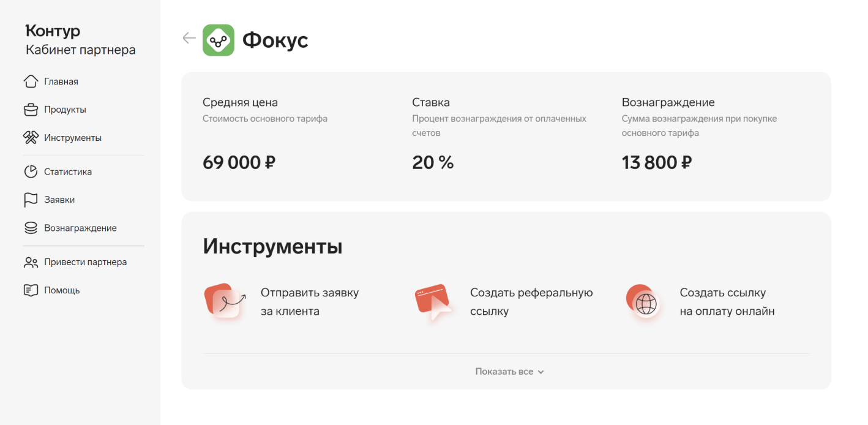
Task: Click the Контур logo text
Action: coord(53,31)
